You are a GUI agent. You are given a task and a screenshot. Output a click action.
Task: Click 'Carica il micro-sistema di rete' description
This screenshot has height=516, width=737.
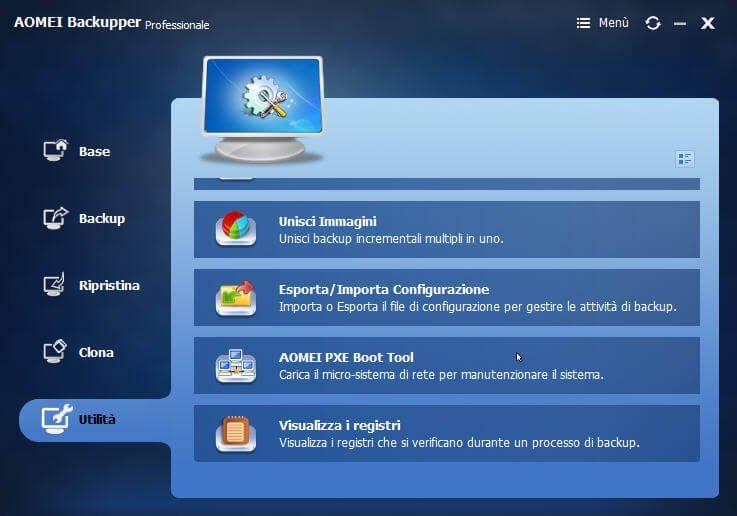pyautogui.click(x=441, y=375)
